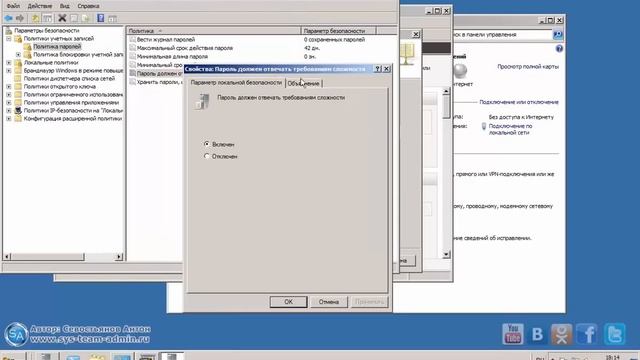Click the control panel search field
The image size is (640, 360).
point(502,35)
